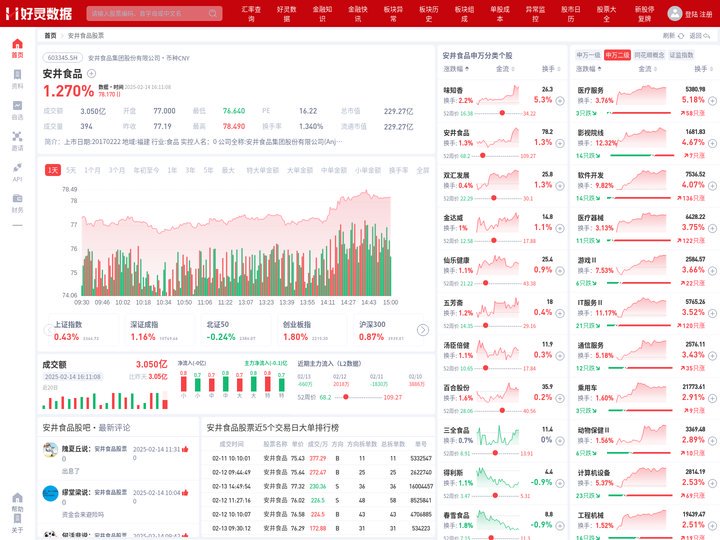The width and height of the screenshot is (720, 540).
Task: Sort sector list by 涨跌幅
Action: click(x=589, y=69)
